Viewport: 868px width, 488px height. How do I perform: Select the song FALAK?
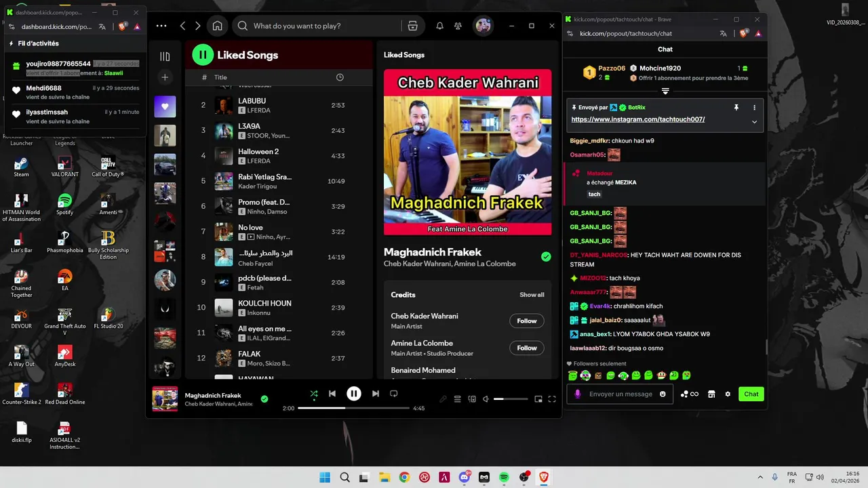278,358
